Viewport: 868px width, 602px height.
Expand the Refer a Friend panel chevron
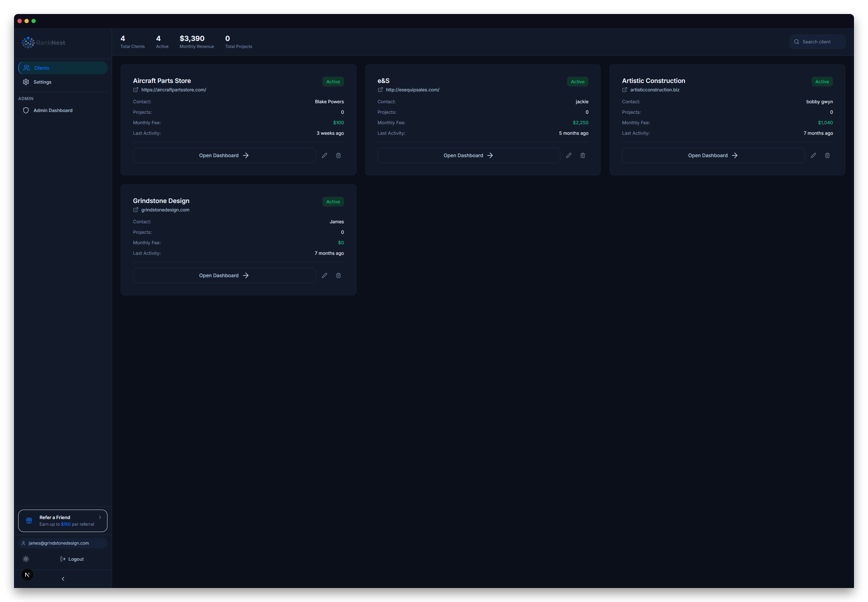(x=100, y=517)
